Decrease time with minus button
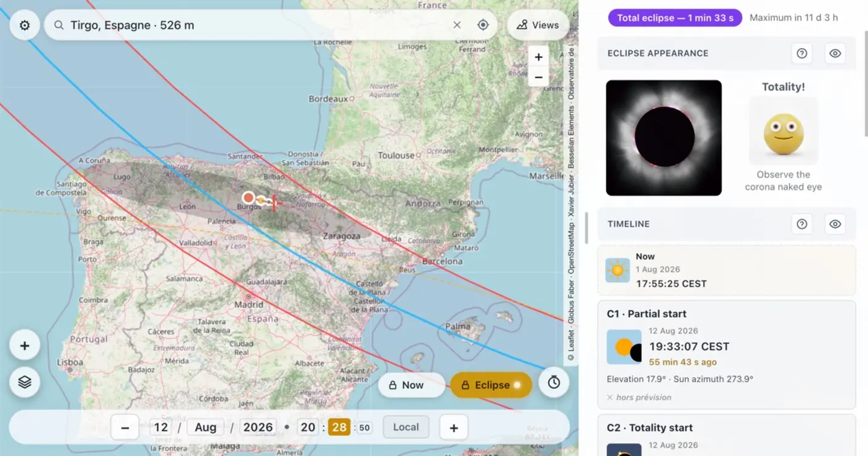 (125, 427)
